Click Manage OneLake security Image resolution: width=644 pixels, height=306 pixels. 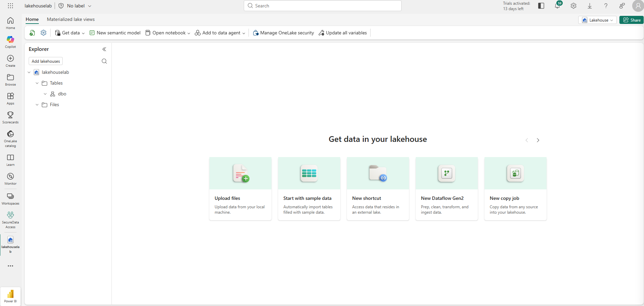[x=284, y=33]
